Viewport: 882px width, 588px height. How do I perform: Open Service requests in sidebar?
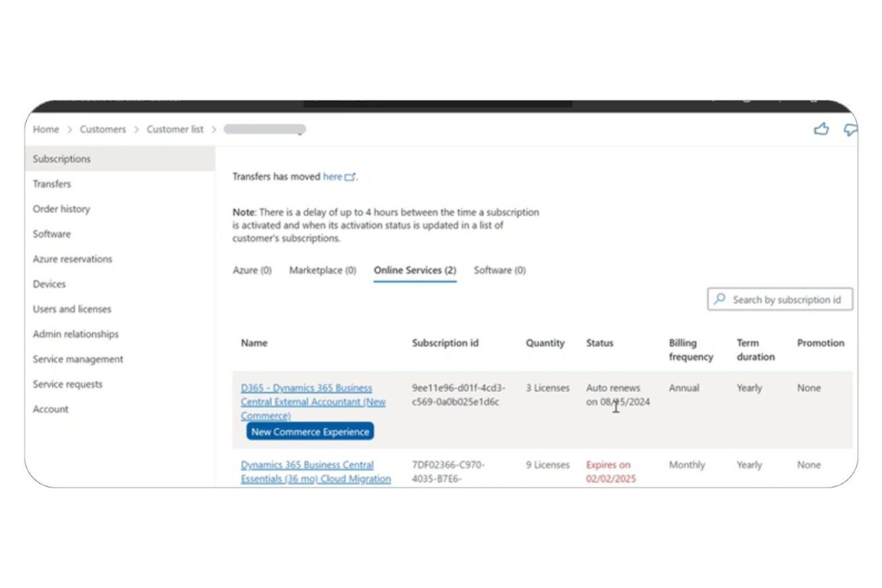(x=68, y=385)
